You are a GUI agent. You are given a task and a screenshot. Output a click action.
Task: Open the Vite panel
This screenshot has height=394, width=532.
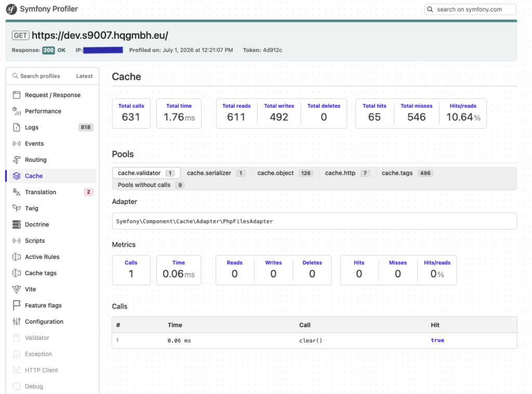click(x=52, y=289)
